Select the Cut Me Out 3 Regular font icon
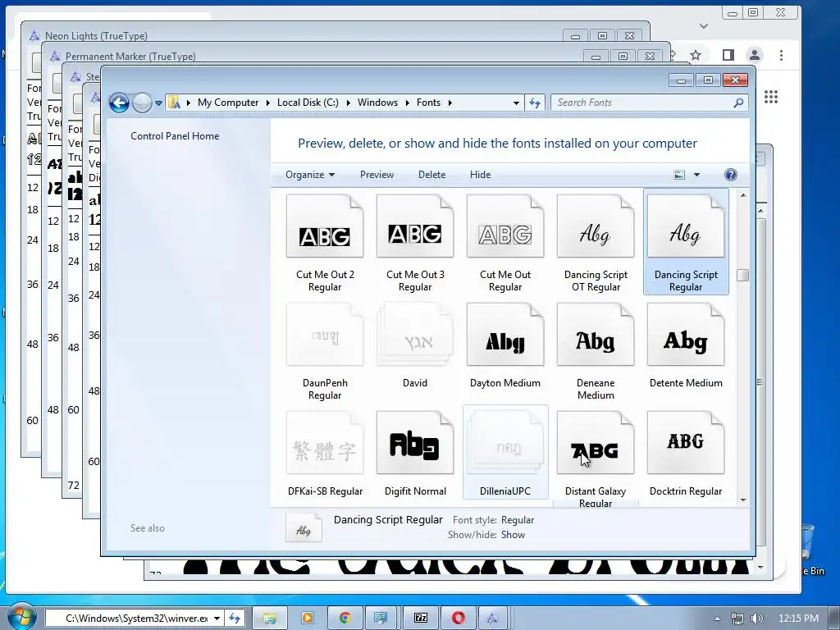 (x=414, y=226)
